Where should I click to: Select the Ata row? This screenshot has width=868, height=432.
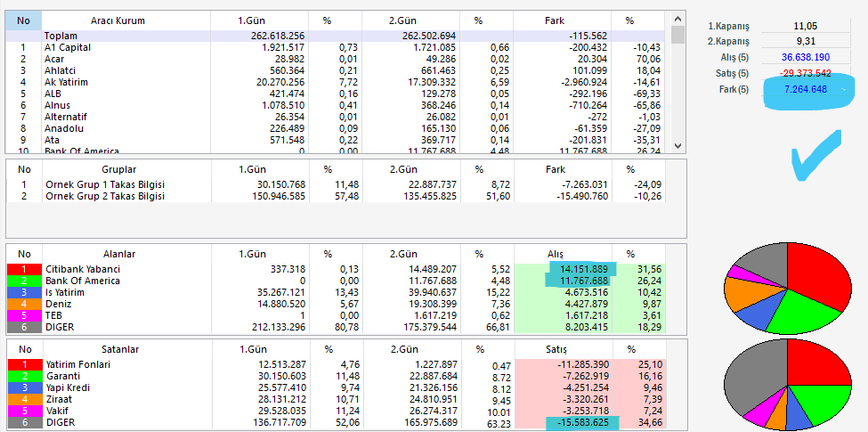point(335,141)
